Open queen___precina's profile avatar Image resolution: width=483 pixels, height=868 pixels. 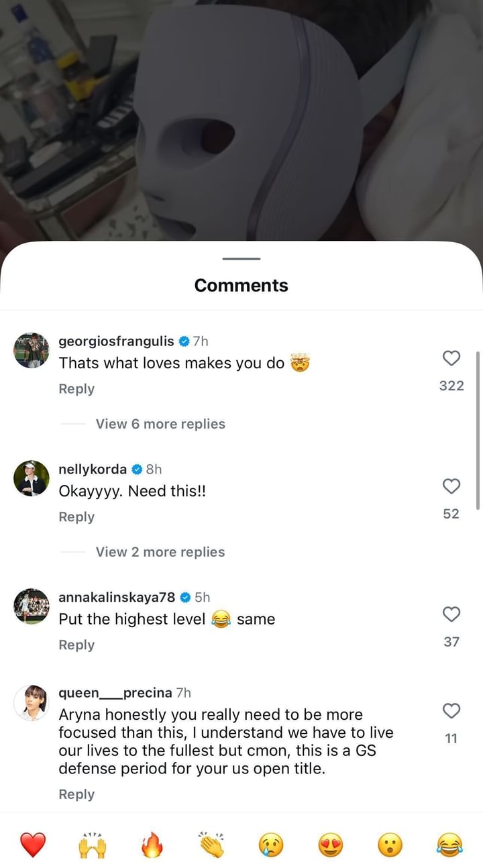coord(32,702)
